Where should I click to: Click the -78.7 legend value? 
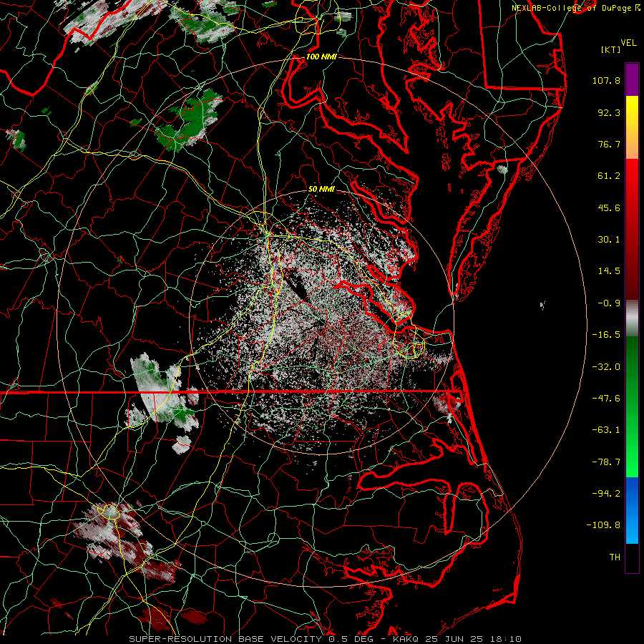pos(606,462)
